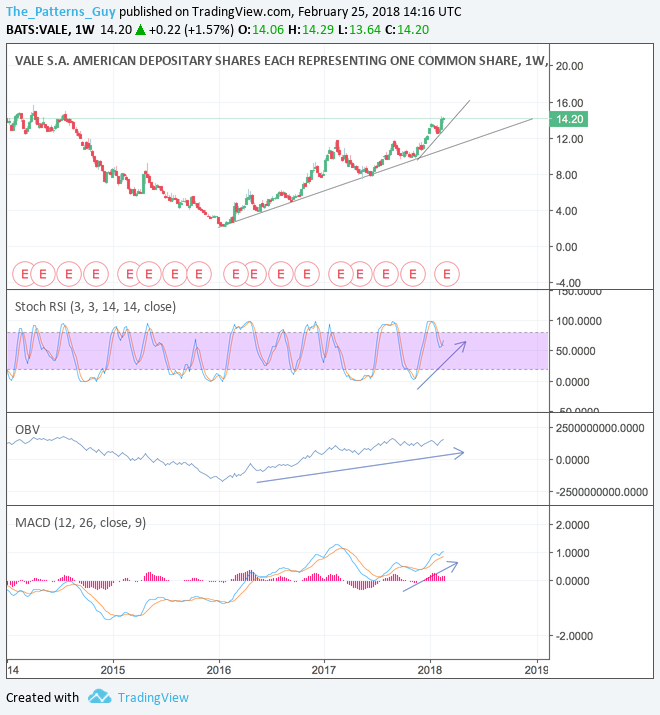
Task: Click the 2016 label on time axis
Action: click(218, 670)
